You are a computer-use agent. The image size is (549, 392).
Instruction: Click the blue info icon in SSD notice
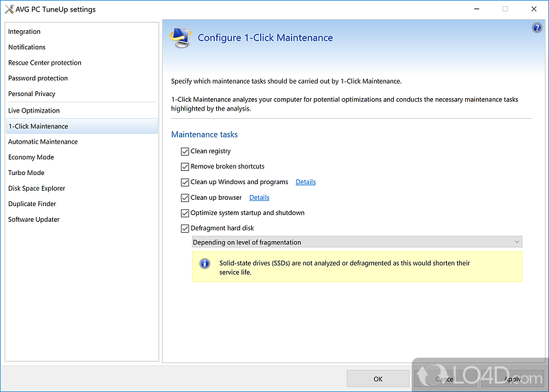point(205,264)
